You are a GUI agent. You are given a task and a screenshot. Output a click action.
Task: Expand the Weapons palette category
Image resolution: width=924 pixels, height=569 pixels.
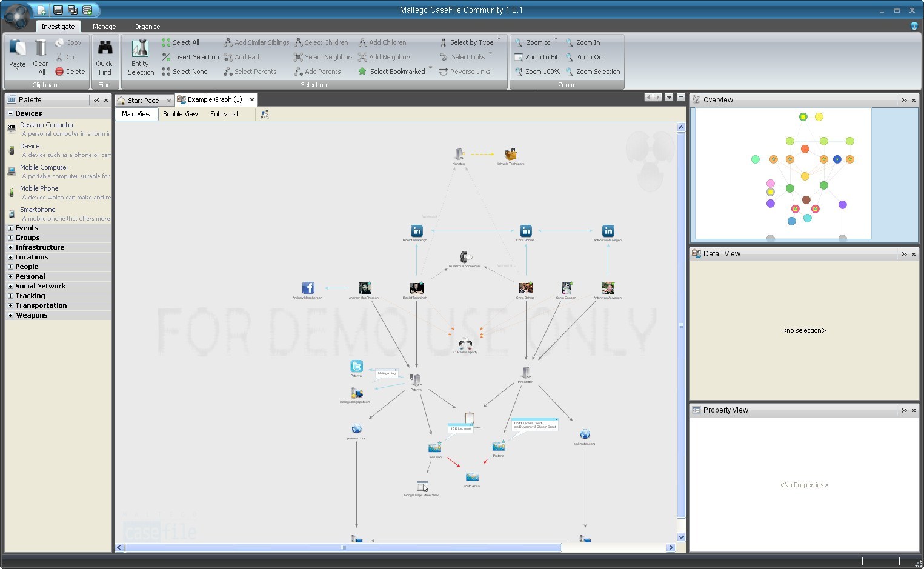tap(10, 315)
